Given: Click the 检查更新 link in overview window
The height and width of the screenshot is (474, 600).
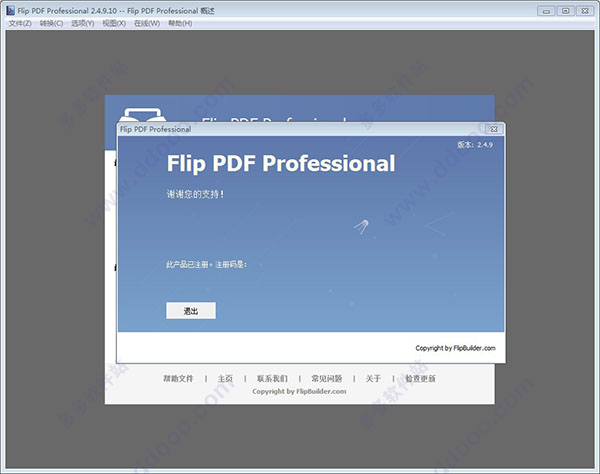Looking at the screenshot, I should click(420, 378).
